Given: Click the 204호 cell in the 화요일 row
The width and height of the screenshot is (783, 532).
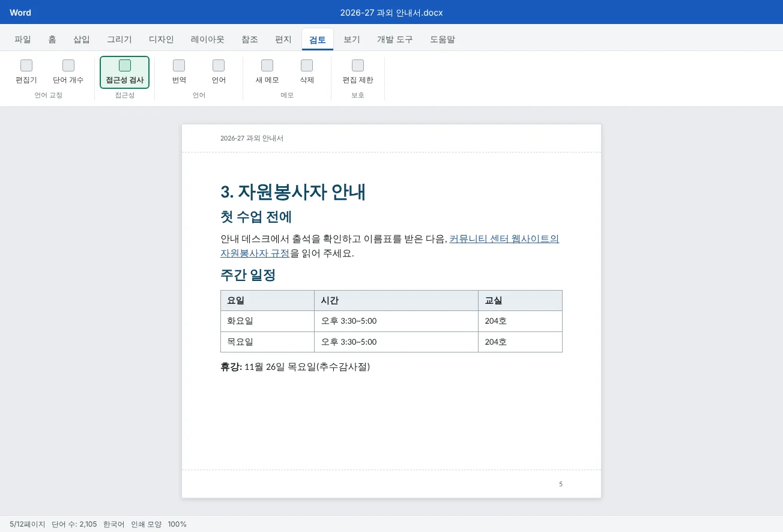Looking at the screenshot, I should point(521,321).
